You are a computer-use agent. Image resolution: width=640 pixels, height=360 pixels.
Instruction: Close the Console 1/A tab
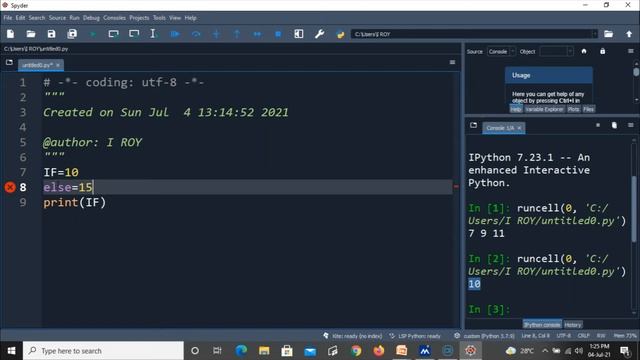[519, 128]
